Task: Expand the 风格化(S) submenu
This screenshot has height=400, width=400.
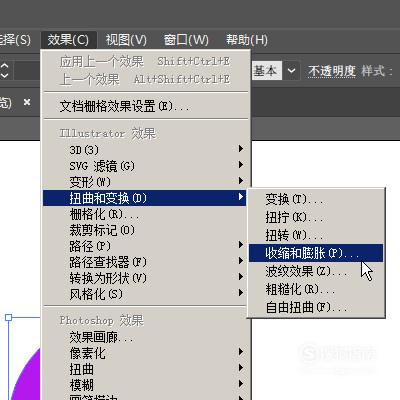Action: point(146,294)
